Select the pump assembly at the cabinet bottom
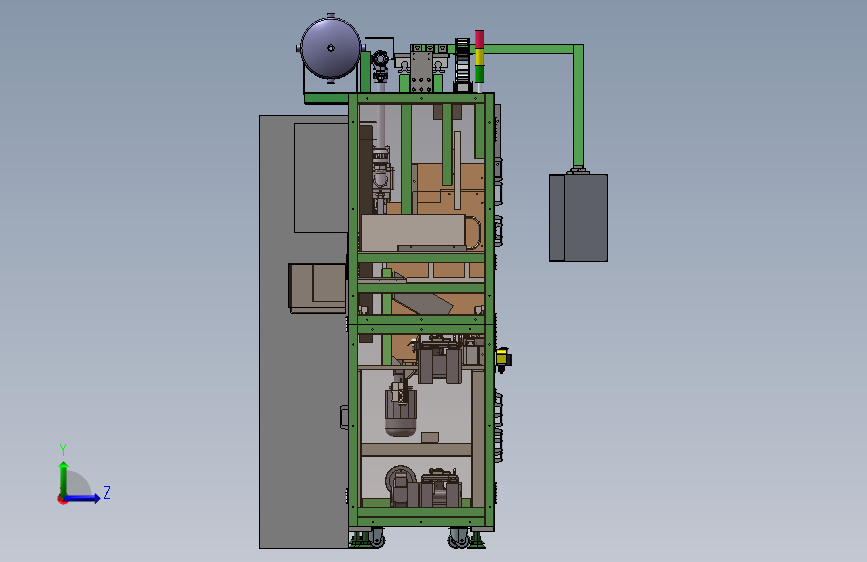Screen dimensions: 867x562 (x=424, y=487)
